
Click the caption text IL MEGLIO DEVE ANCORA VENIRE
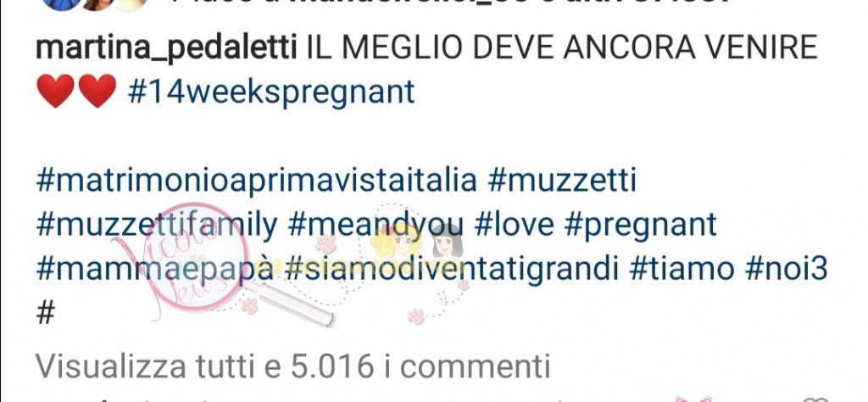pos(563,47)
